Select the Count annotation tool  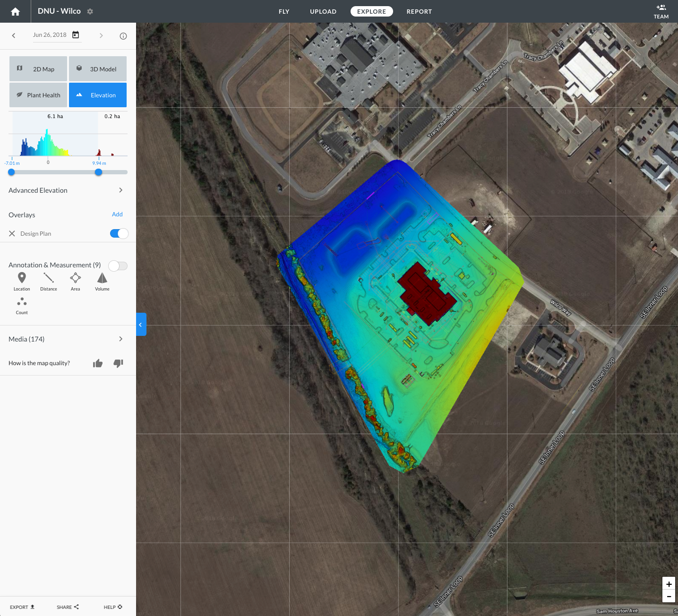pos(22,305)
